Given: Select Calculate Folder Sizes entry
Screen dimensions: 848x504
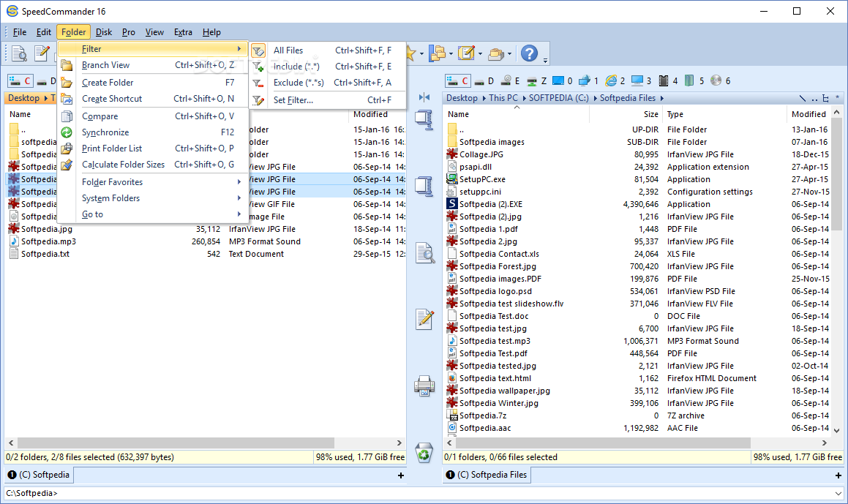Looking at the screenshot, I should [x=152, y=165].
